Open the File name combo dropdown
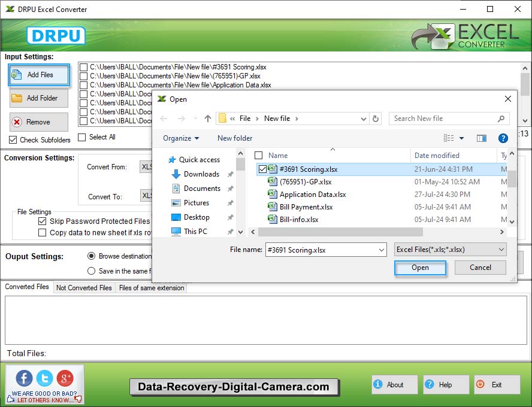 tap(382, 250)
